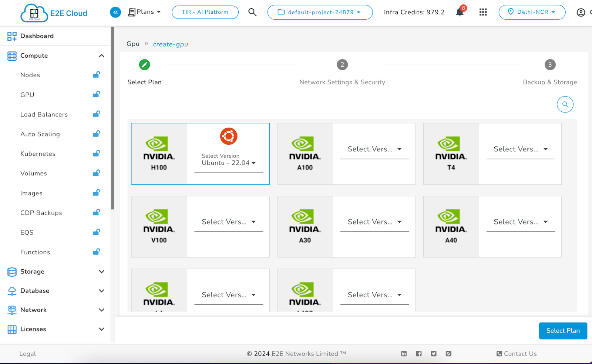592x364 pixels.
Task: Open Load Balancers page
Action: click(44, 115)
